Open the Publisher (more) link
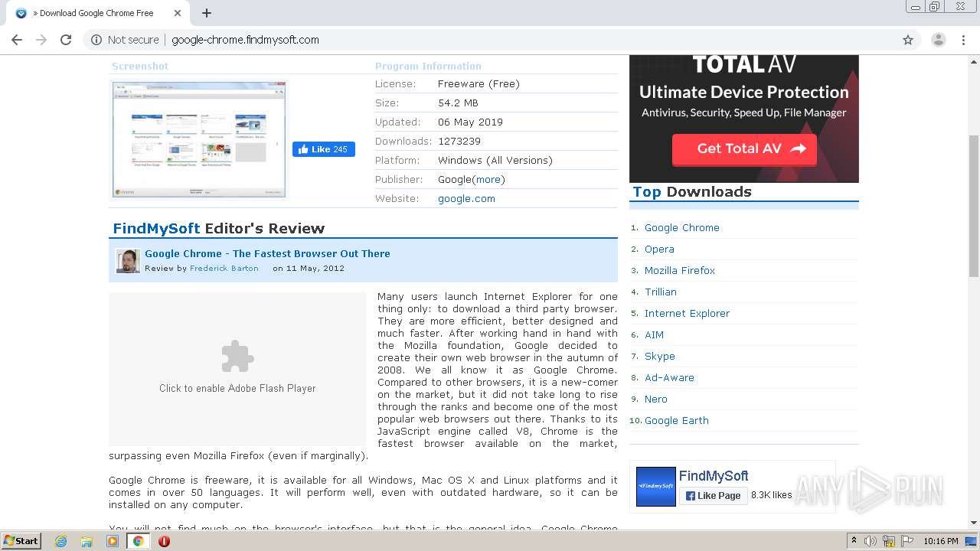Screen dimensions: 980x551 (x=488, y=179)
